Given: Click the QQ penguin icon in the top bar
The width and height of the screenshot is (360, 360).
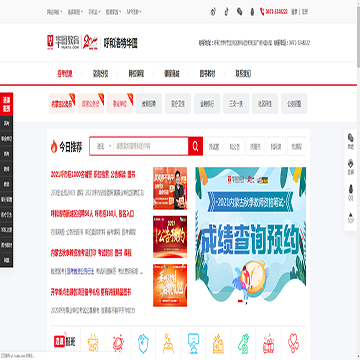Looking at the screenshot, I should 252,12.
